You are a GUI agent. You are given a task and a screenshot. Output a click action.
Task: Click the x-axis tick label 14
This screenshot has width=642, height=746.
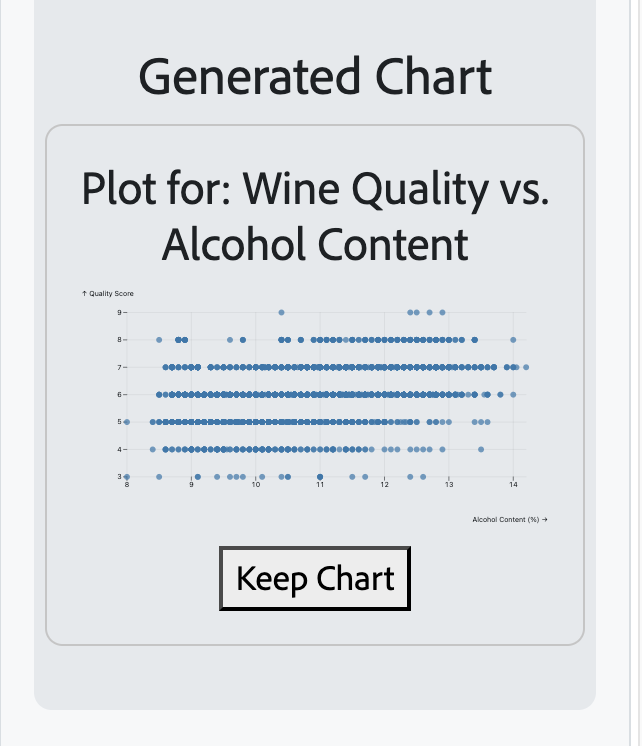(x=513, y=486)
